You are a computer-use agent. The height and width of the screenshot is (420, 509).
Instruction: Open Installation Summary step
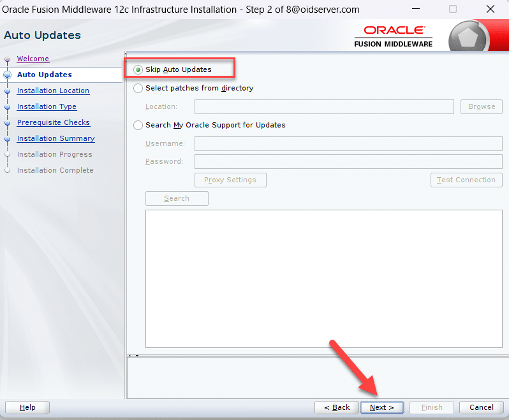(55, 138)
